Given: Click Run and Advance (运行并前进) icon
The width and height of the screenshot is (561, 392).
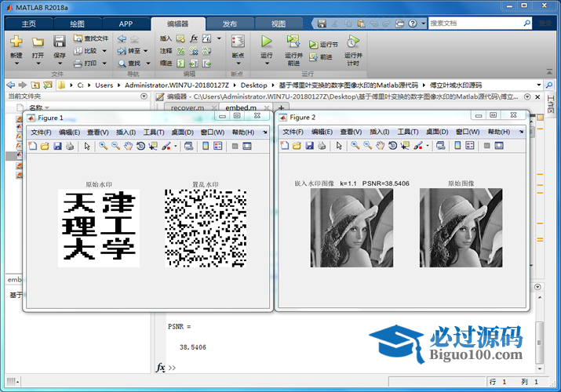Looking at the screenshot, I should pyautogui.click(x=293, y=42).
